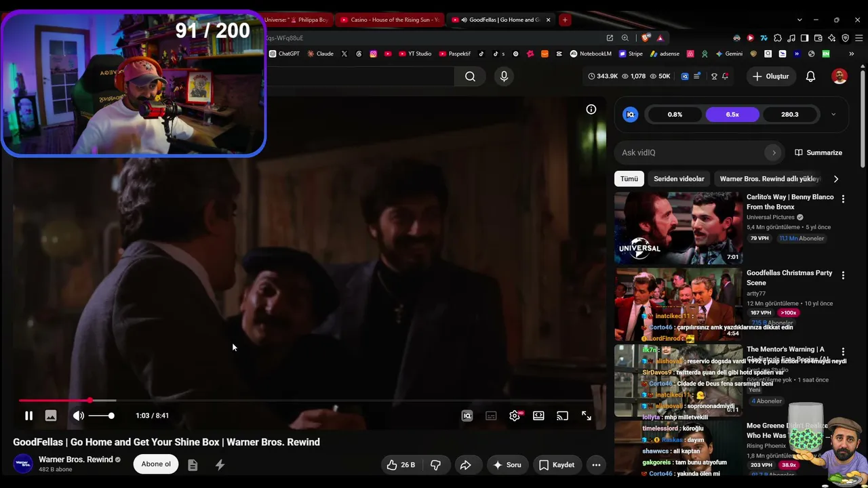The width and height of the screenshot is (868, 488).
Task: Select the Seriden videolar chip
Action: click(x=679, y=179)
